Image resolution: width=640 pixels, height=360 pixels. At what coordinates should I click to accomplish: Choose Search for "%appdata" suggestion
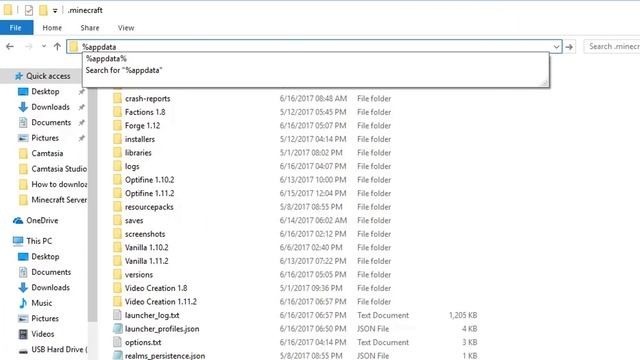124,70
